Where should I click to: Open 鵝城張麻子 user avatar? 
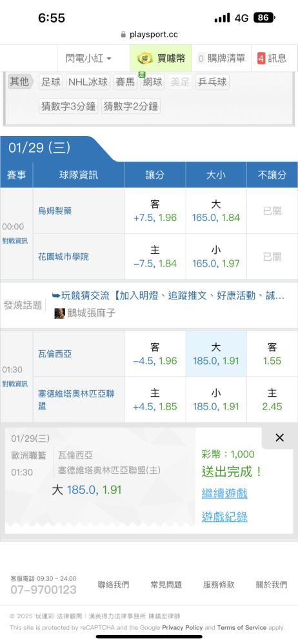coord(59,314)
